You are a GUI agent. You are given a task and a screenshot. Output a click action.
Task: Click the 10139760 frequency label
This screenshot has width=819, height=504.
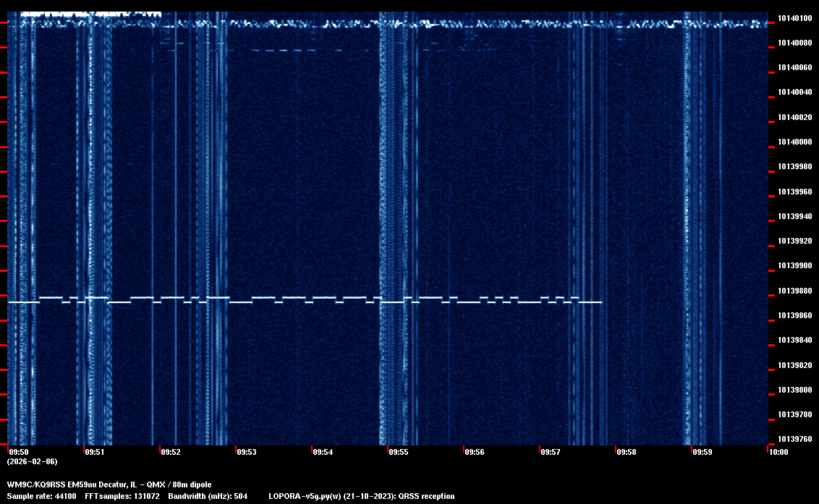tap(794, 439)
